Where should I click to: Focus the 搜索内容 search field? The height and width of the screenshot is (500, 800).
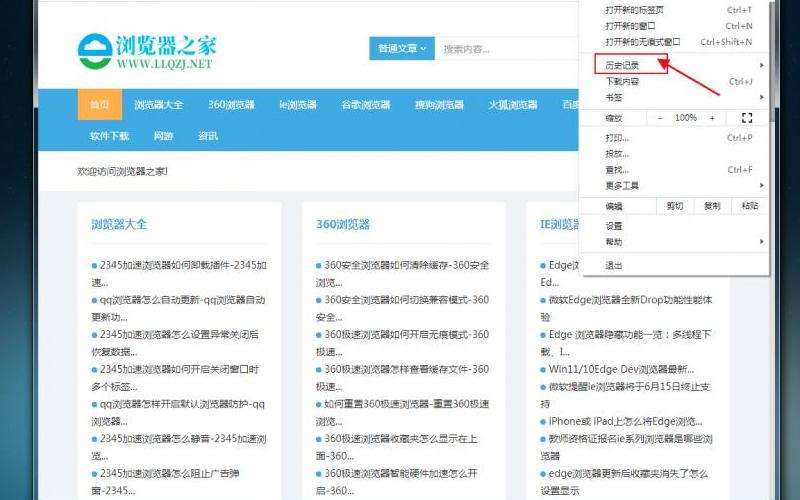(x=507, y=49)
